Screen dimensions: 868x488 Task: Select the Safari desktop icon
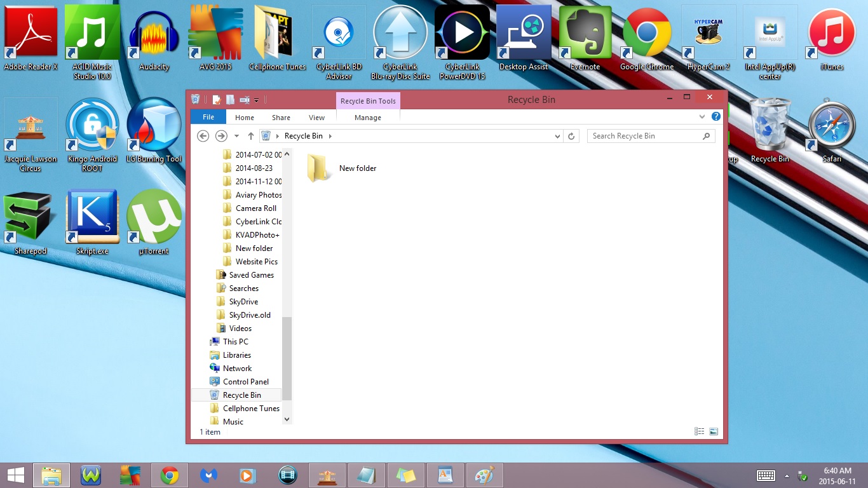832,130
